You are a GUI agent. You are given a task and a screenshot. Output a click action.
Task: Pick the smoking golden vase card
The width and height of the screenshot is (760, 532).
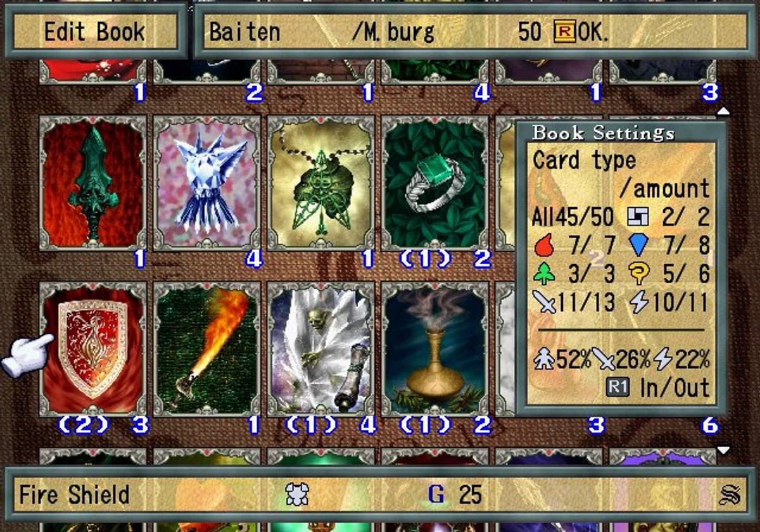(x=435, y=349)
